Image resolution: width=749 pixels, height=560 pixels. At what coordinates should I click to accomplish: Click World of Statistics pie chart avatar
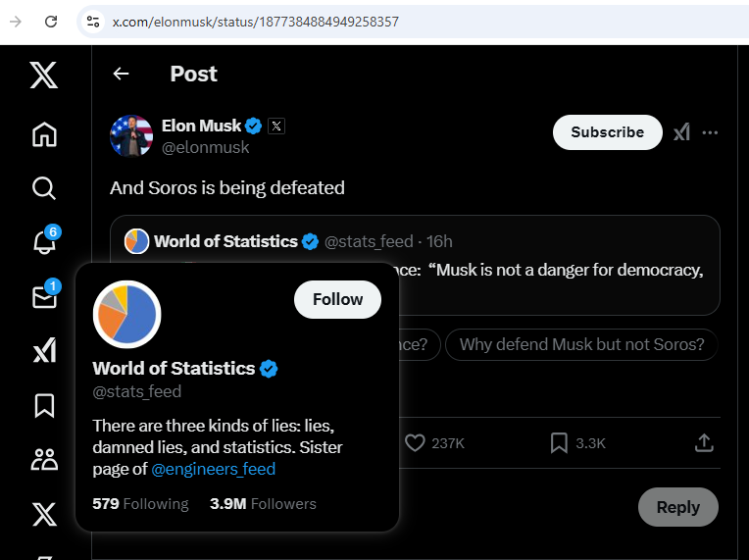point(127,315)
